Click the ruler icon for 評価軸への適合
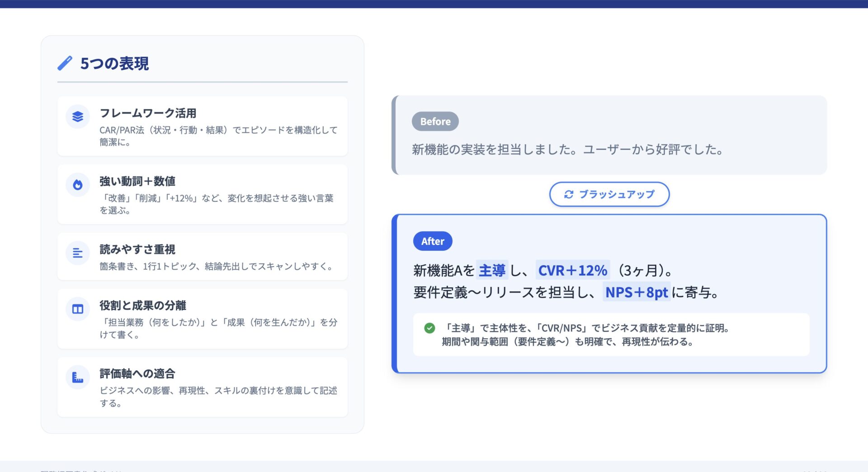This screenshot has height=472, width=868. click(78, 377)
